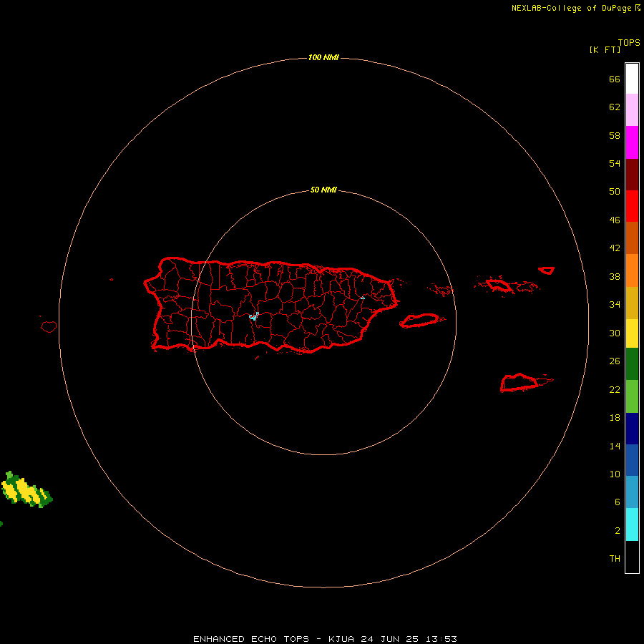
Task: Click the "2" legend value
Action: (618, 531)
